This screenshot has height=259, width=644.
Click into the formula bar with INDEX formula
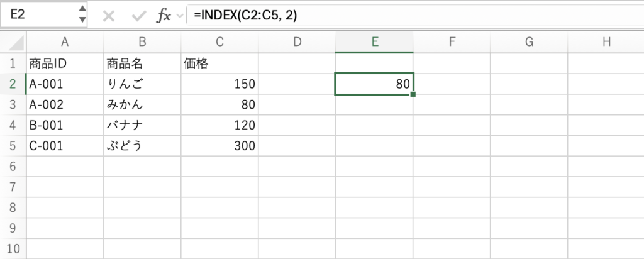(409, 16)
